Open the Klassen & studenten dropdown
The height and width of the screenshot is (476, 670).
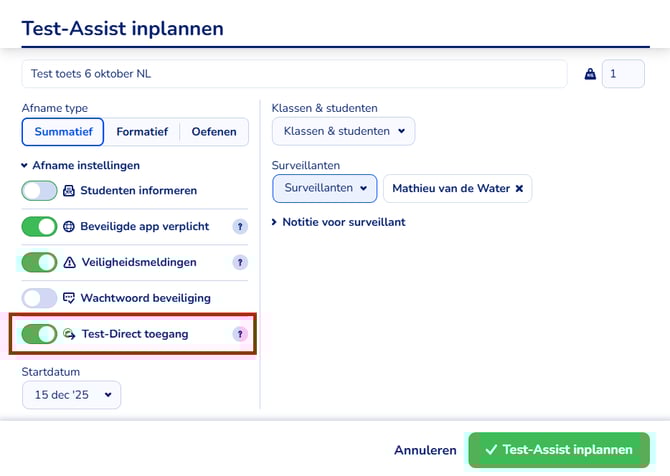[x=343, y=131]
